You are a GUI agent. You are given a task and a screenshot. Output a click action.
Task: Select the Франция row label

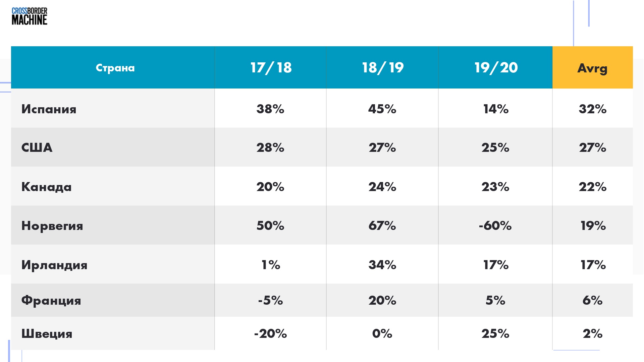(51, 300)
